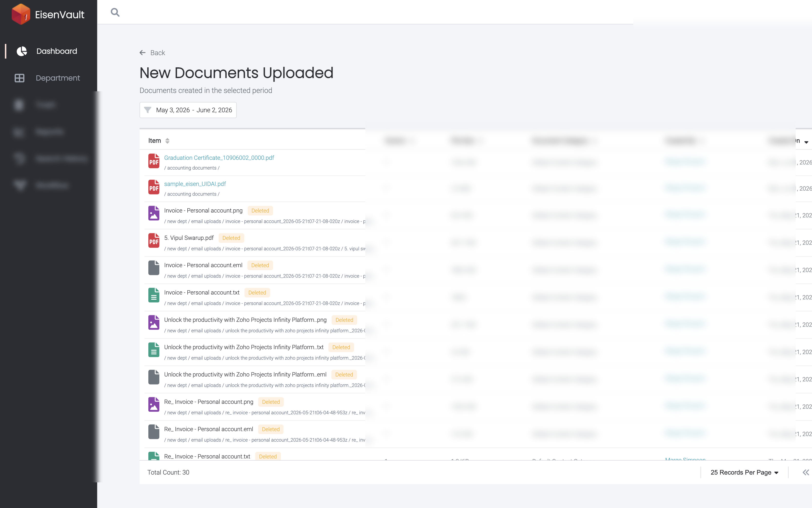Image resolution: width=812 pixels, height=508 pixels.
Task: Select Invoice - Personal account.eml file name
Action: [x=203, y=265]
